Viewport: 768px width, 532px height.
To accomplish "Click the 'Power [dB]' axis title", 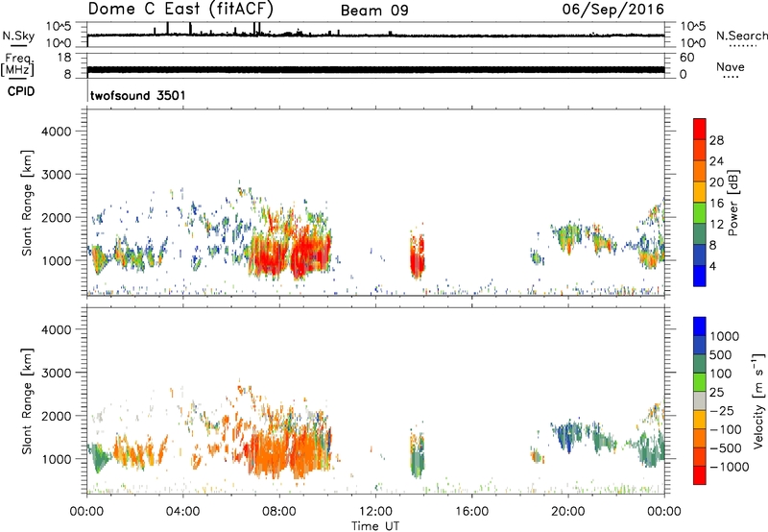I will pos(733,203).
